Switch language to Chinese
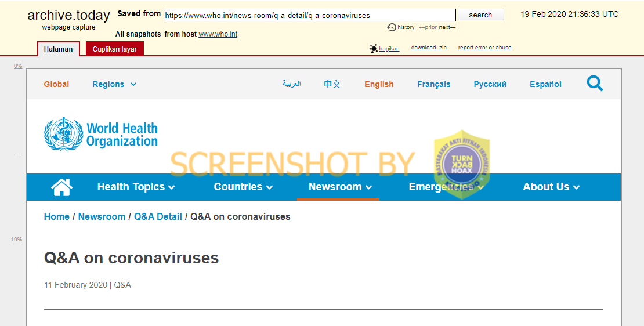This screenshot has width=644, height=326. pos(332,84)
